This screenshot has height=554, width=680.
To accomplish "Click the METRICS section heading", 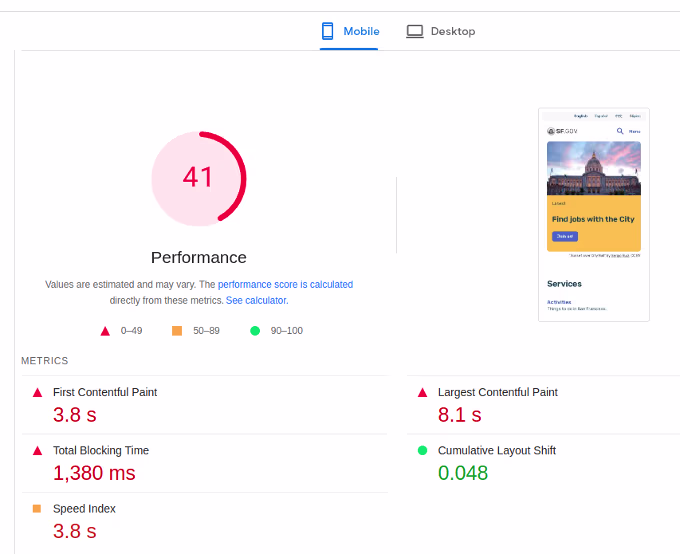I will pos(45,361).
